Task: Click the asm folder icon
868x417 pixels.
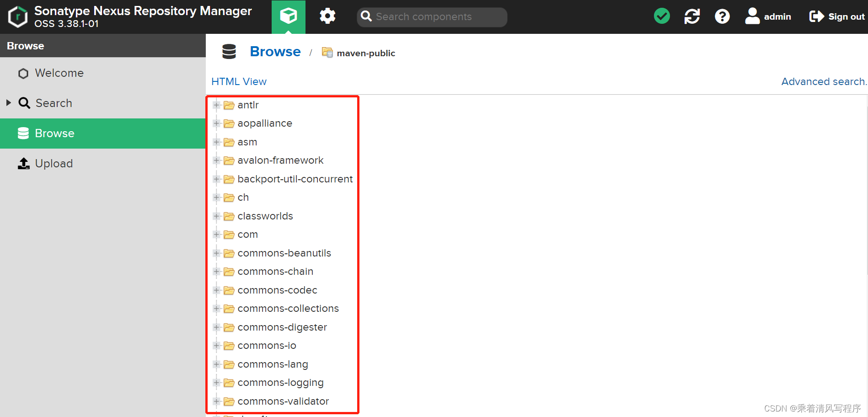Action: [x=229, y=142]
